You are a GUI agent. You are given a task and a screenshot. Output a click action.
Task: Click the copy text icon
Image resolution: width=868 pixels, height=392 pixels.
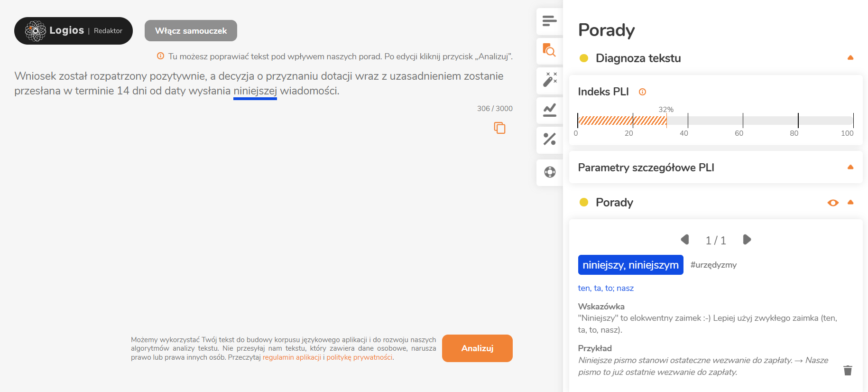click(499, 128)
